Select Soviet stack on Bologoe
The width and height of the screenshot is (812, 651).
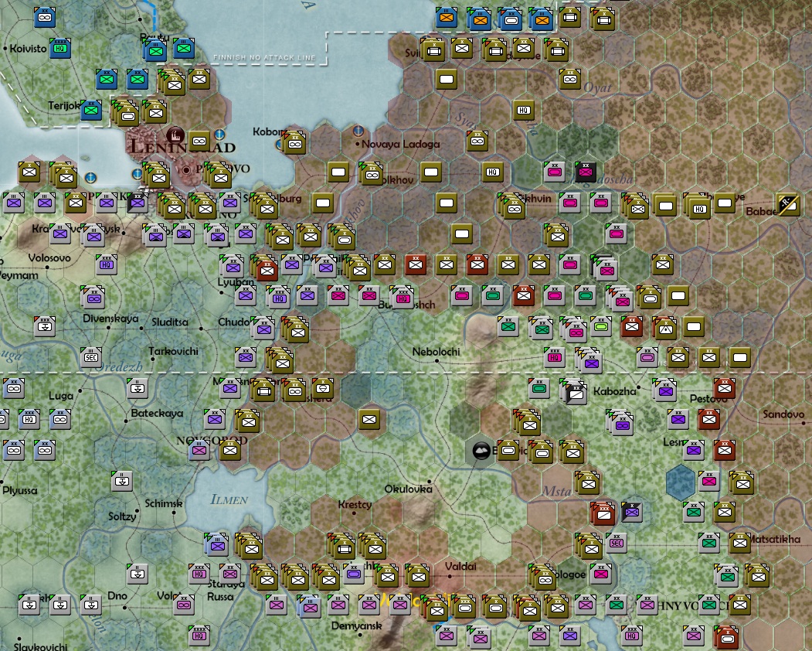(544, 579)
